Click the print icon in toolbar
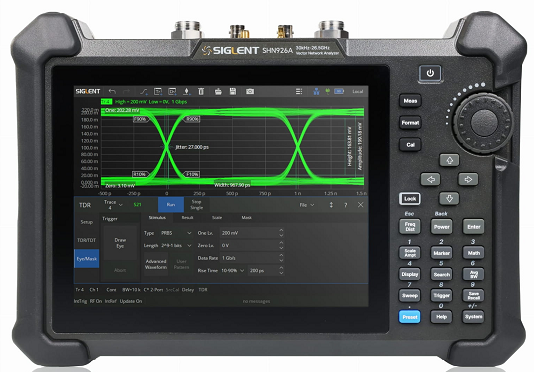This screenshot has width=534, height=372. tap(218, 91)
